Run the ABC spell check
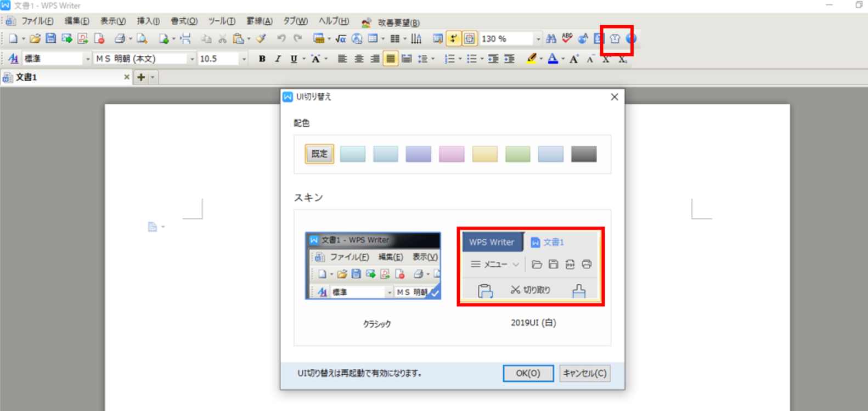Image resolution: width=868 pixels, height=411 pixels. 567,38
